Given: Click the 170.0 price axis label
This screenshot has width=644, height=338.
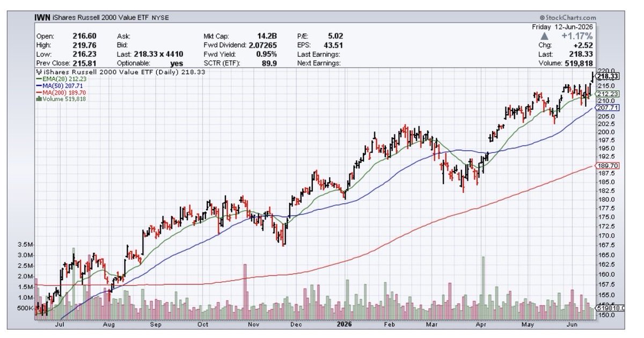Looking at the screenshot, I should [x=605, y=236].
